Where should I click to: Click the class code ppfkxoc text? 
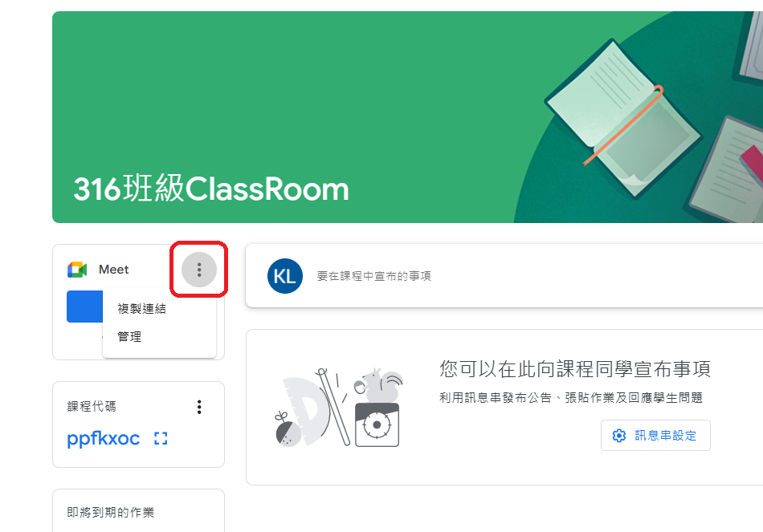point(103,439)
